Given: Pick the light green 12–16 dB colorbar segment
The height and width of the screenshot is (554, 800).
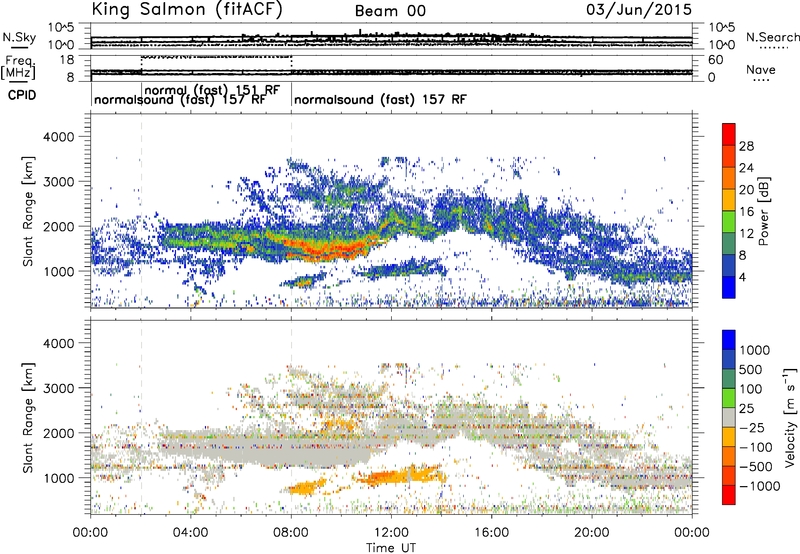Looking at the screenshot, I should [x=729, y=222].
